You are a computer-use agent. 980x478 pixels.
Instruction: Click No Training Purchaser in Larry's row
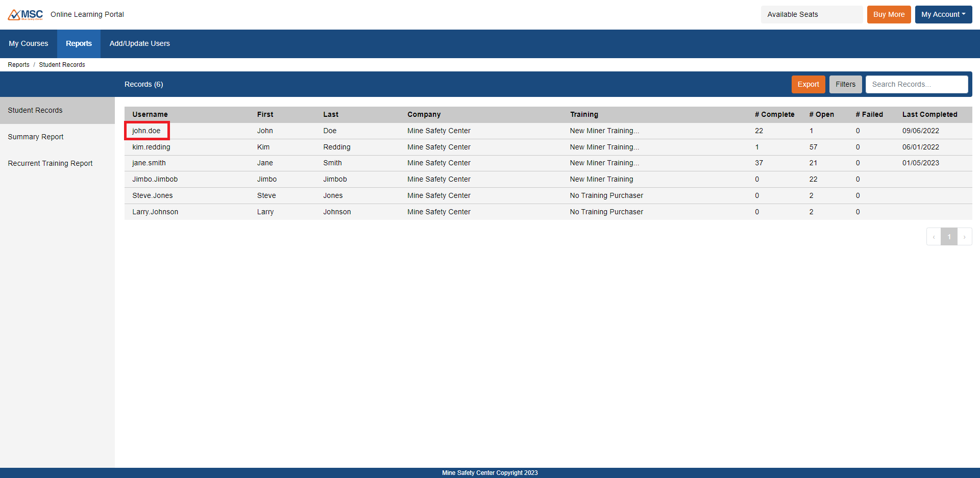606,212
